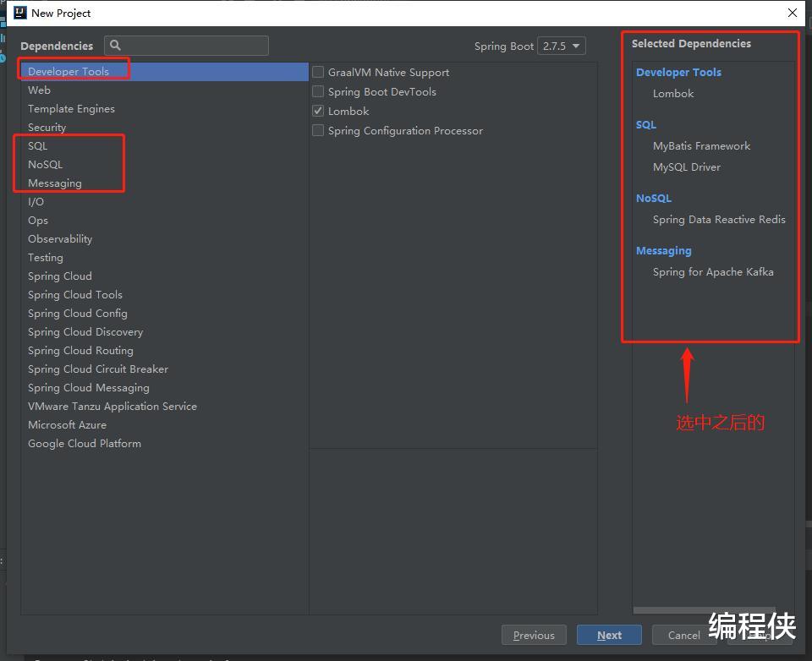
Task: Select the Security category
Action: (165, 128)
